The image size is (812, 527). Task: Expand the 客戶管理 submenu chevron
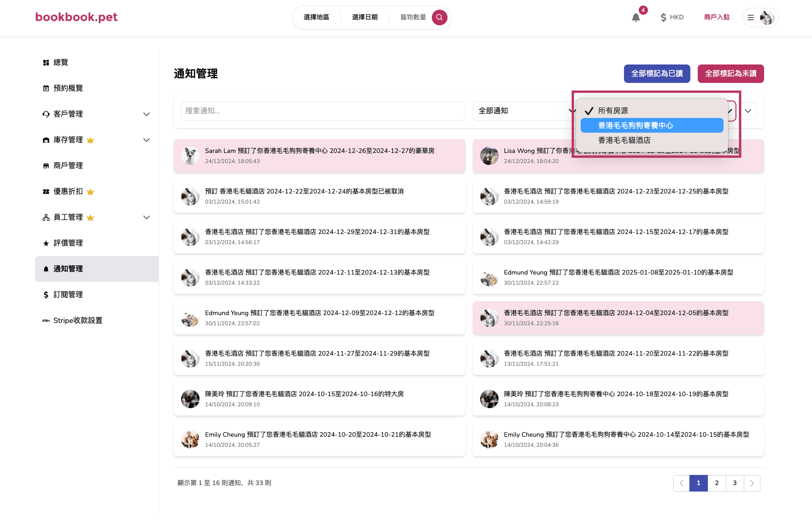(147, 114)
